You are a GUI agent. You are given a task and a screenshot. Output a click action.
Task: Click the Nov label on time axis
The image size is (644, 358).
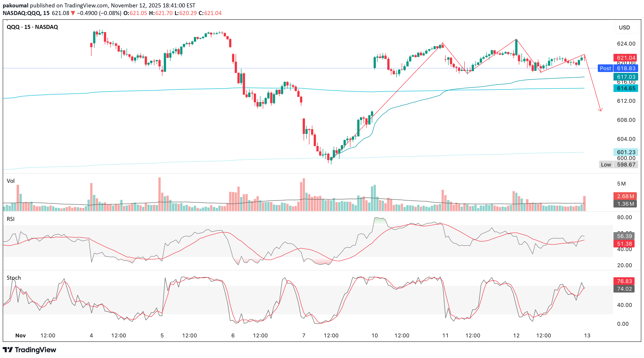20,336
